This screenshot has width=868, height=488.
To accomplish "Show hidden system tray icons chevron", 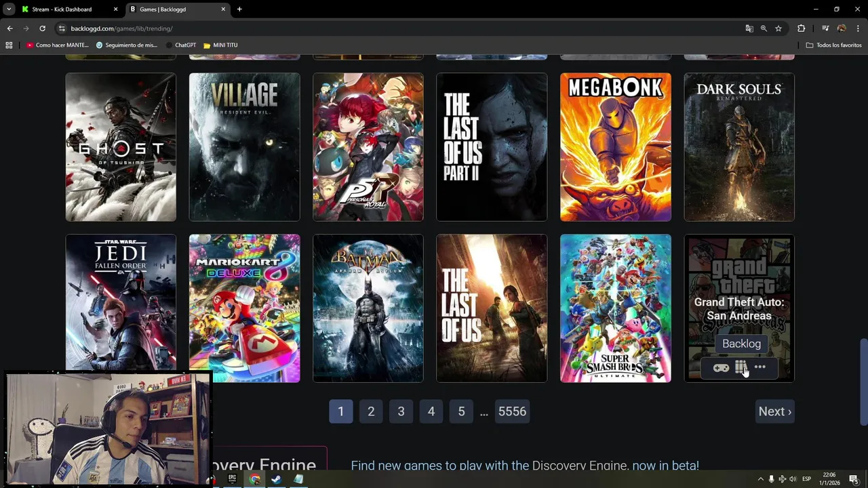I will 760,479.
